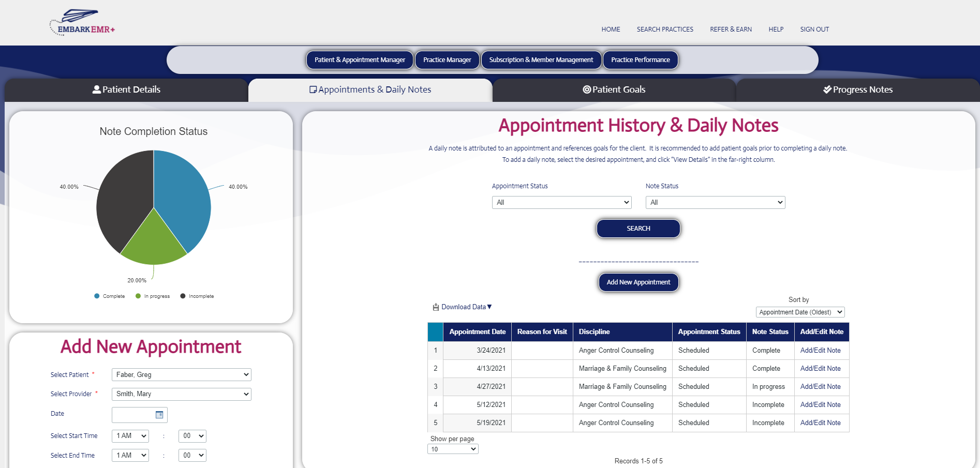Open the Select Patient dropdown showing Faber, Greg
The image size is (980, 468).
[x=181, y=374]
